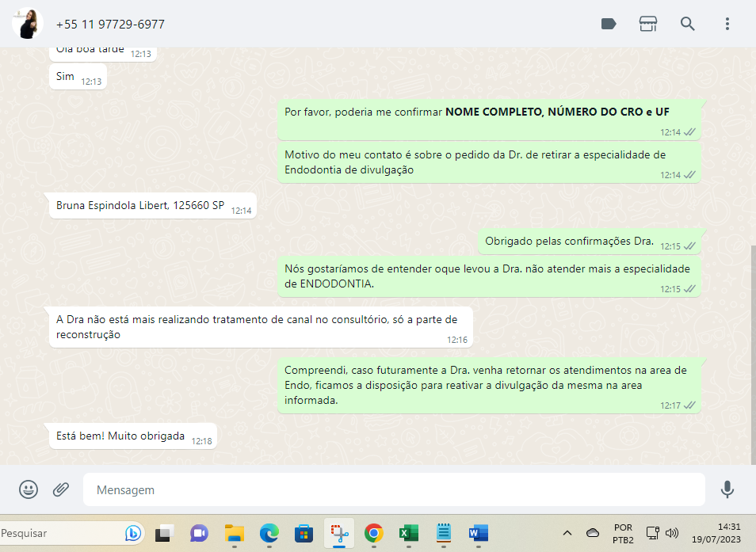Click double check marks on 12:17 message
Image resolution: width=756 pixels, height=552 pixels.
690,405
